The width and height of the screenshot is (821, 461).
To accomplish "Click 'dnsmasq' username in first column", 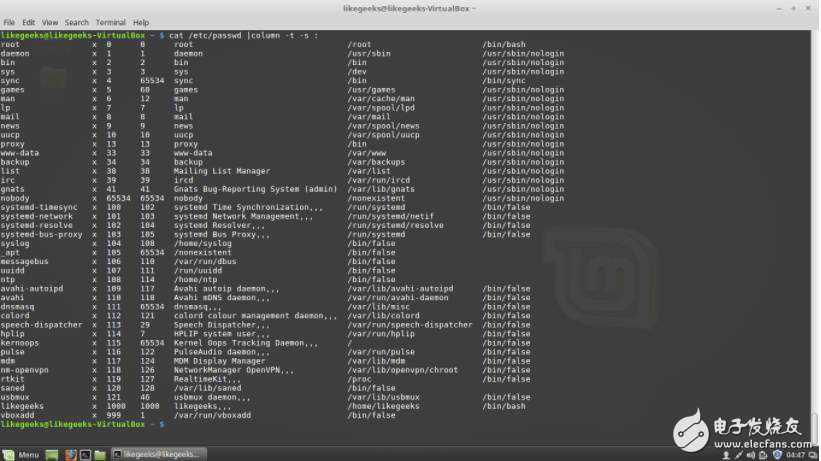I will [17, 306].
